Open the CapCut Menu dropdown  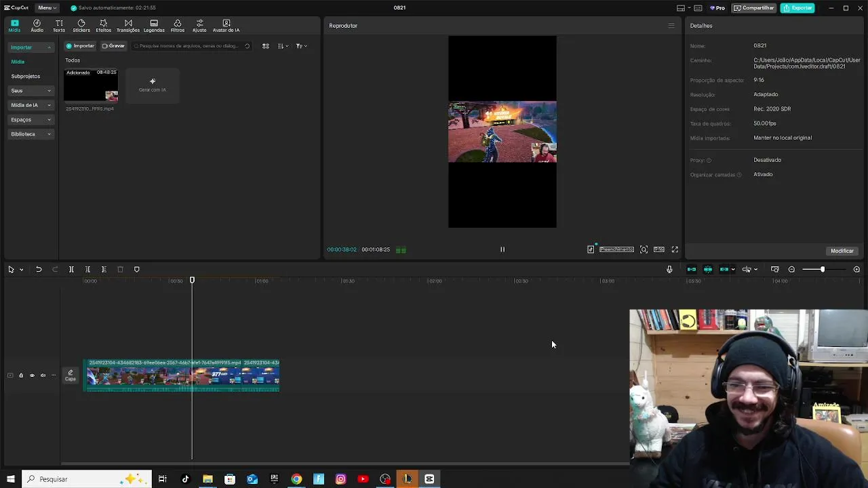click(x=47, y=7)
